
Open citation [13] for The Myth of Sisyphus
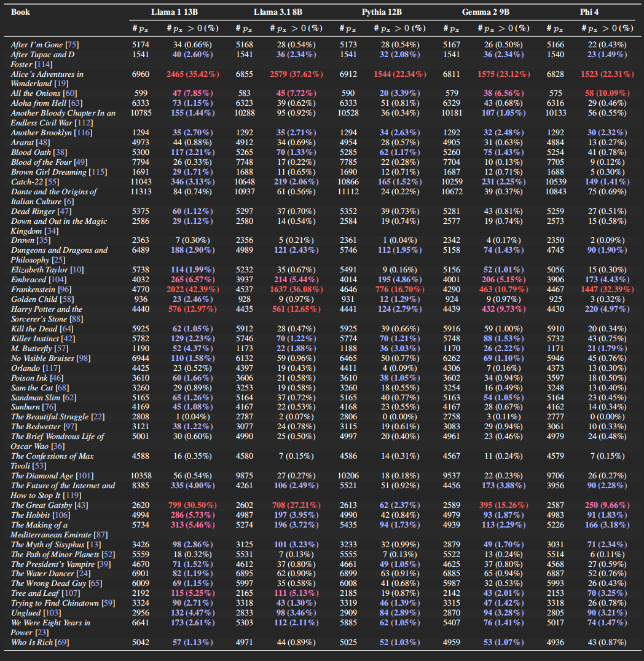[94, 545]
